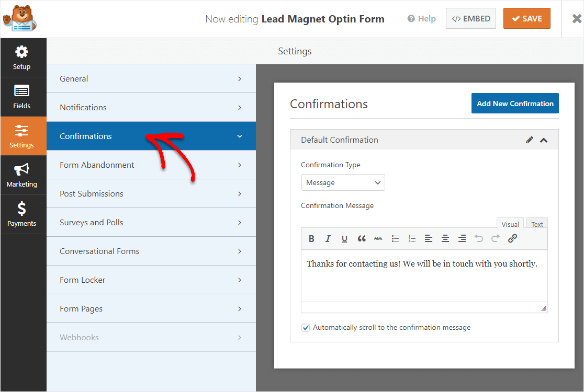Apply italic formatting in editor toolbar
The image size is (584, 392).
pyautogui.click(x=328, y=239)
